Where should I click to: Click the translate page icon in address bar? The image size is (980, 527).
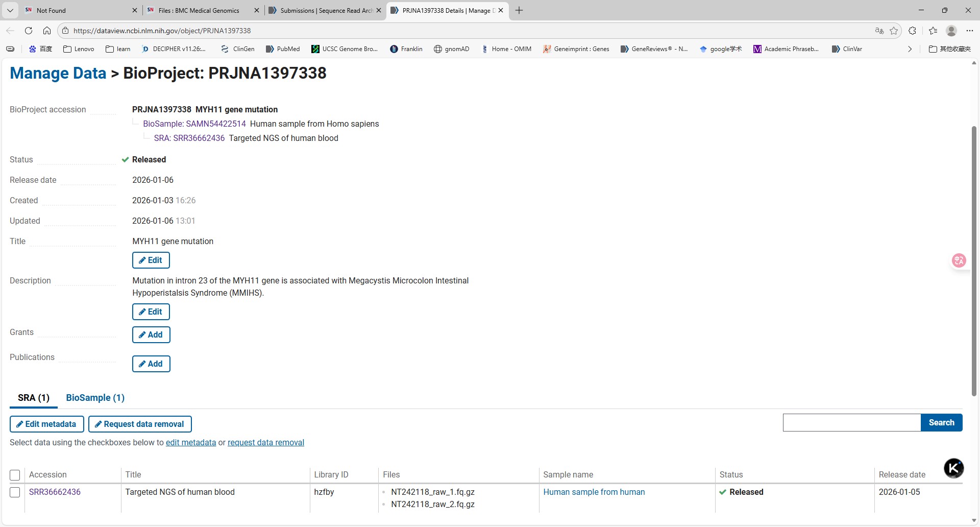coord(879,31)
